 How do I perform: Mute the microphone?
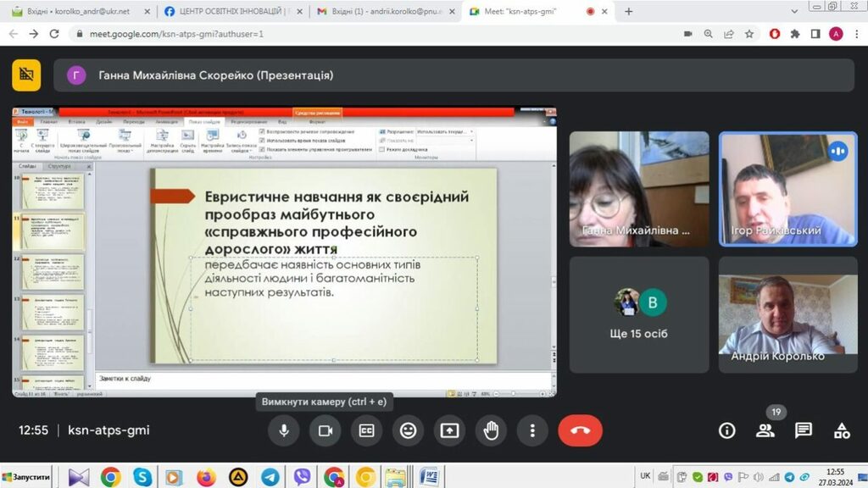point(284,430)
